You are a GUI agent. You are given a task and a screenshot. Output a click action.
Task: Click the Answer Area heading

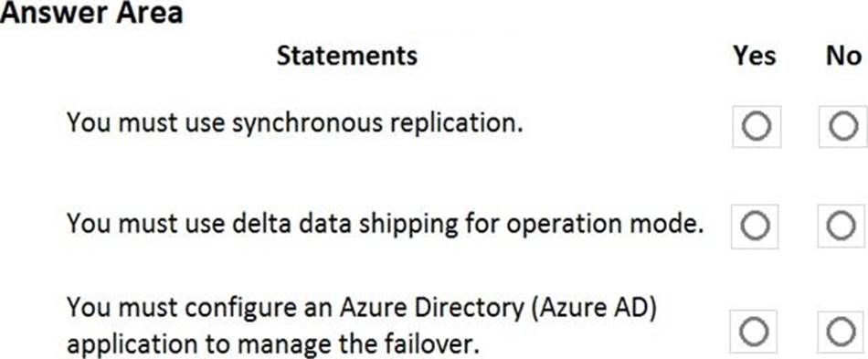point(91,12)
